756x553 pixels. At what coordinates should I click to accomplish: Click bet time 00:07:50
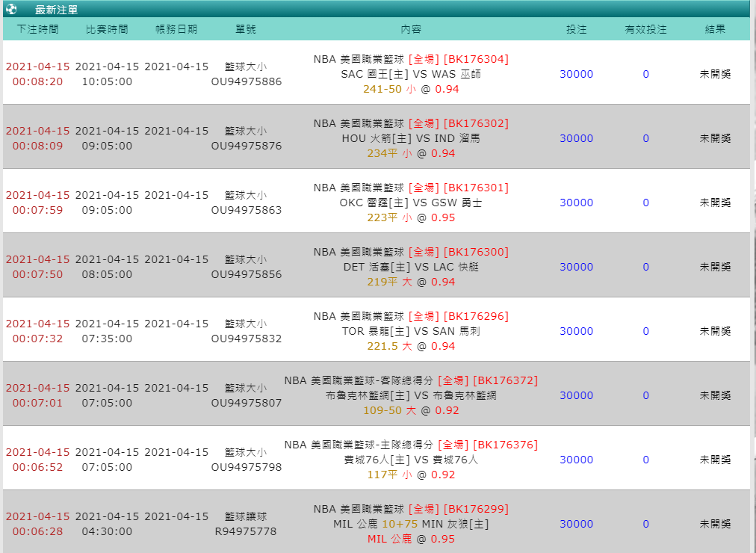click(37, 274)
